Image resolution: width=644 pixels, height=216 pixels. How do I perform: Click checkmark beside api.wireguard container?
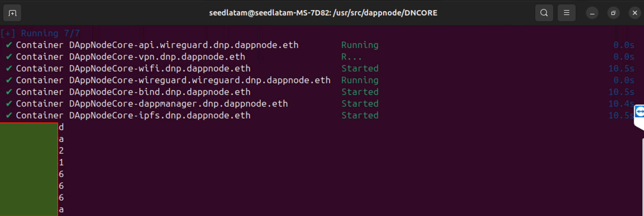click(x=9, y=45)
